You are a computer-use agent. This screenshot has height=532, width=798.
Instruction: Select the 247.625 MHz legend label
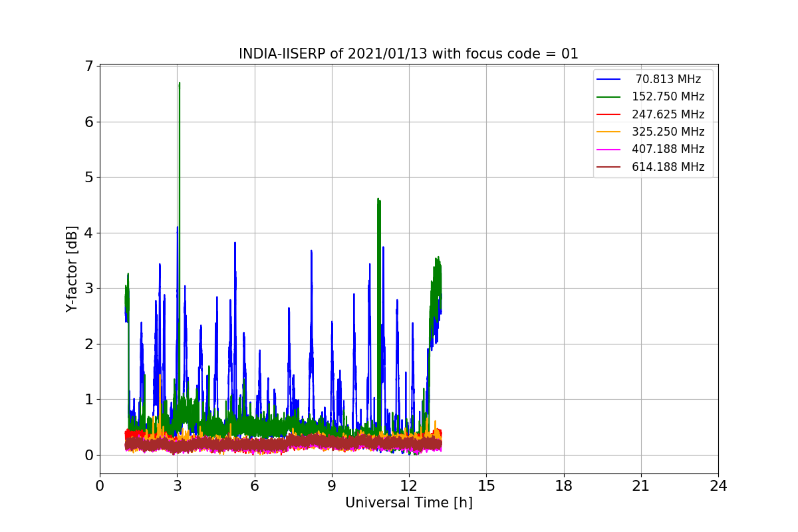point(668,114)
